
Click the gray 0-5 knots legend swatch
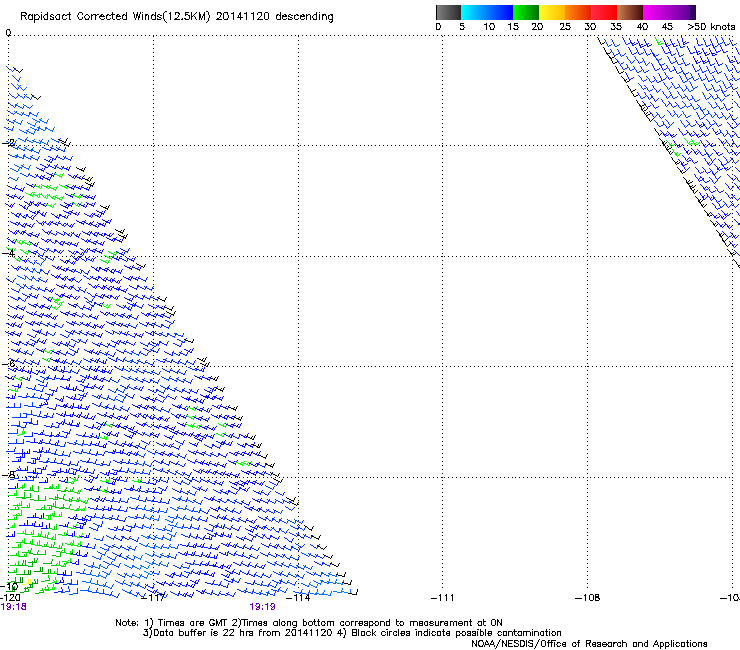pos(448,12)
